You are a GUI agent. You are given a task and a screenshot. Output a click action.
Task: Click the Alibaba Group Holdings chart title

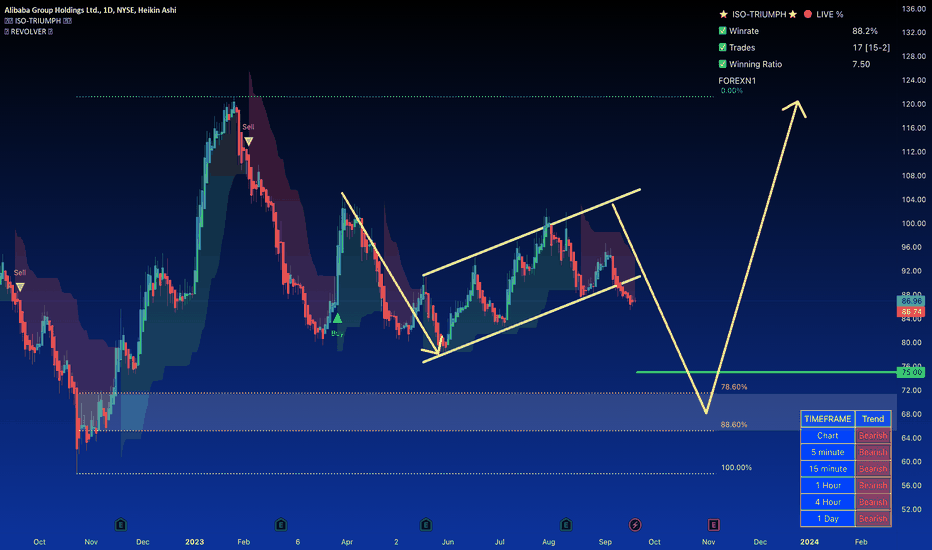(x=90, y=10)
